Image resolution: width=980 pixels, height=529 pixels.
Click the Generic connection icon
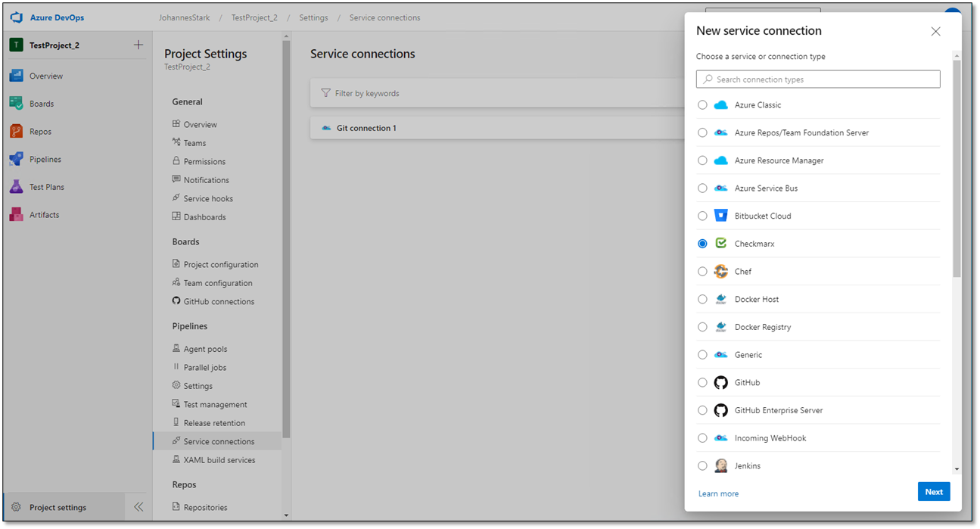(x=720, y=355)
